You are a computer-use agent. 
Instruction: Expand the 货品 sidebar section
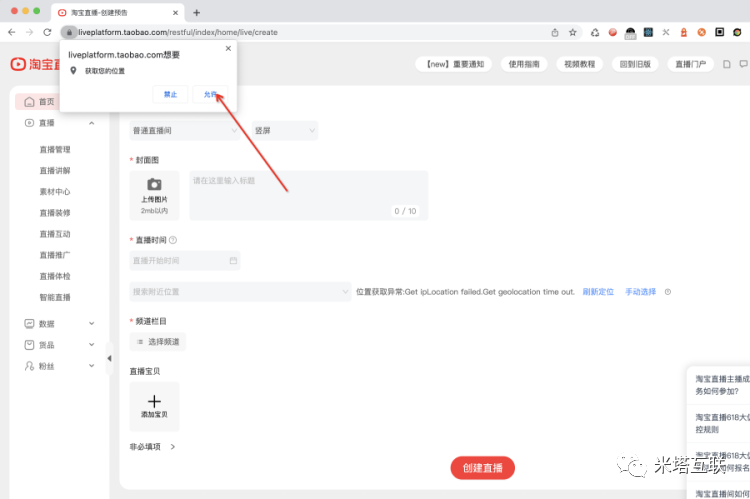[x=91, y=344]
